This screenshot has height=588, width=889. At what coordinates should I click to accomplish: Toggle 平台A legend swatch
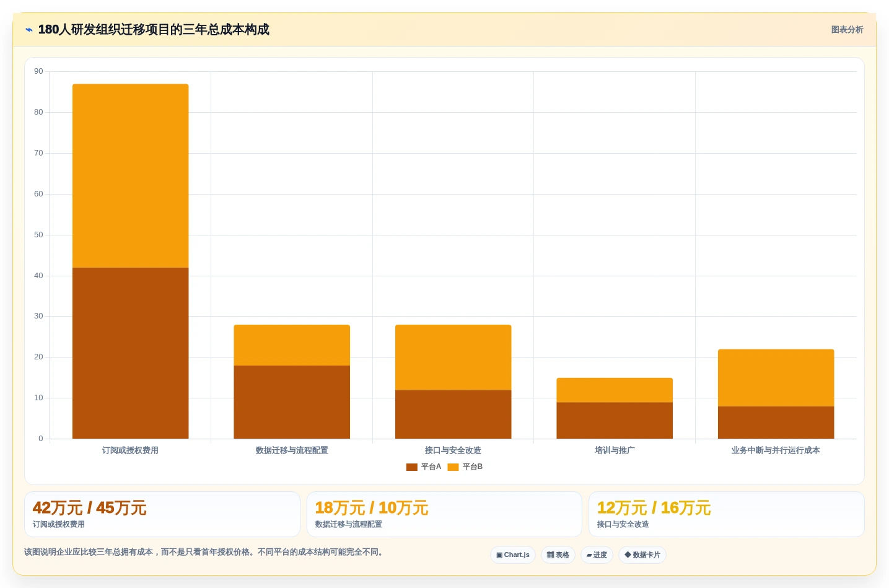point(412,467)
